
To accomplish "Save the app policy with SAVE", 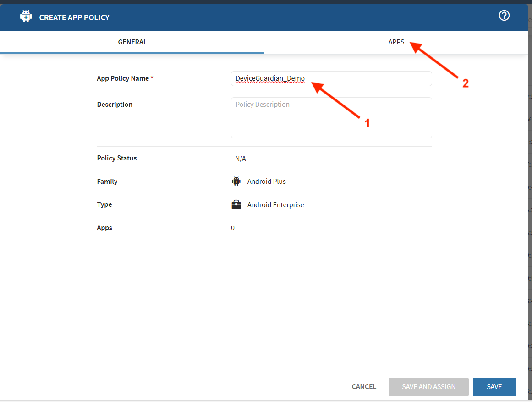I will [494, 387].
